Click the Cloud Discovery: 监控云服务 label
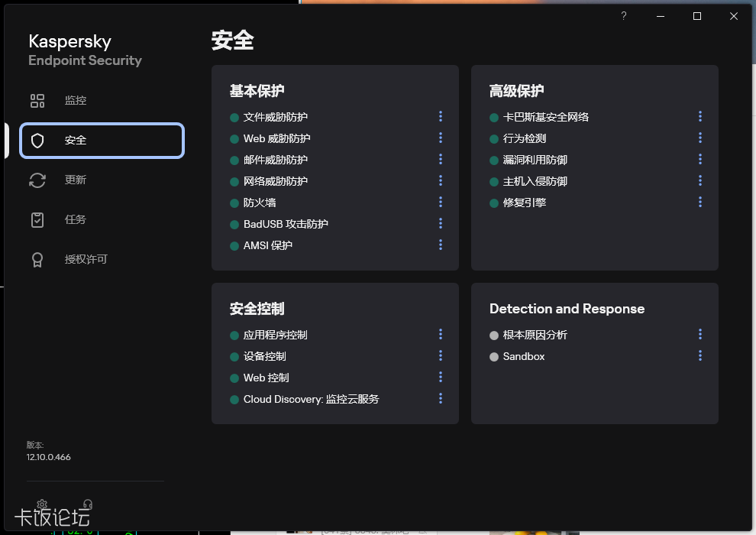Screen dimensions: 756x535 tap(312, 400)
